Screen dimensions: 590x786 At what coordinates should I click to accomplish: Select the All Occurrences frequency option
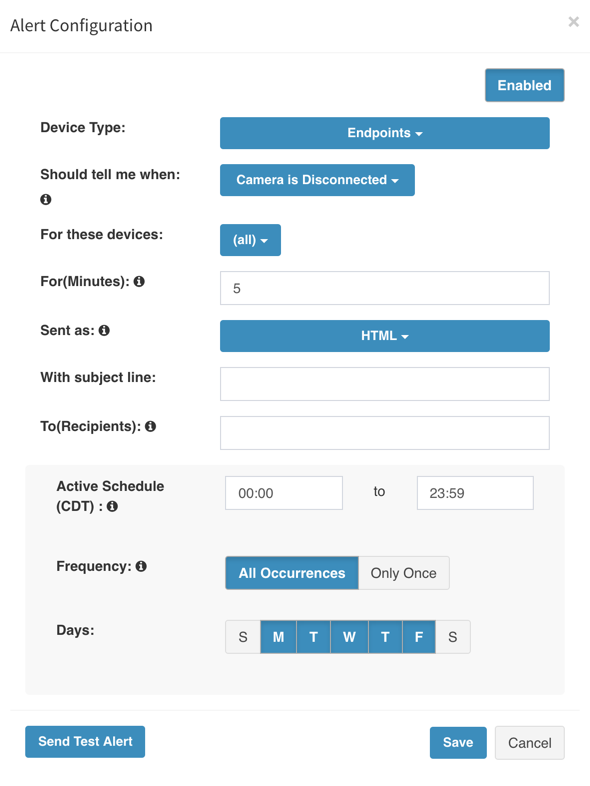(x=292, y=573)
